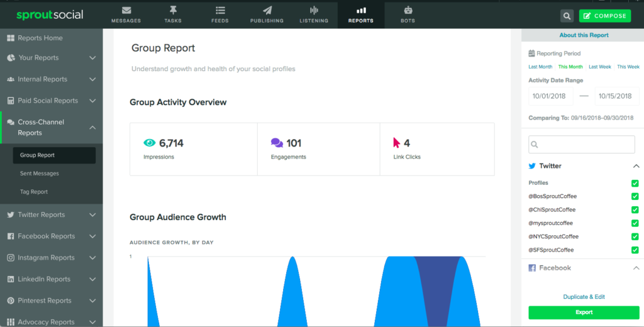This screenshot has height=327, width=644.
Task: Go to Reports Home
Action: click(40, 38)
